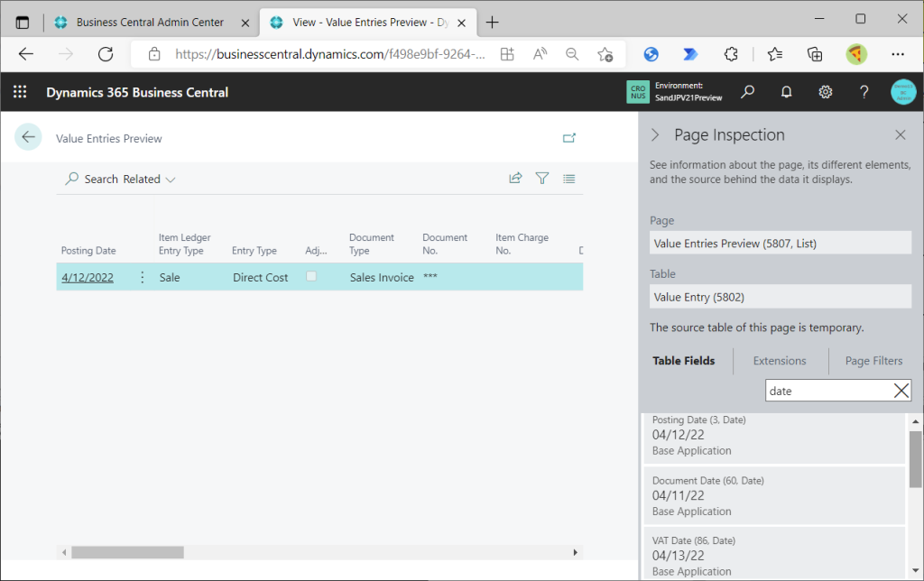
Task: Close the Value Entries Preview browser tab
Action: [461, 23]
